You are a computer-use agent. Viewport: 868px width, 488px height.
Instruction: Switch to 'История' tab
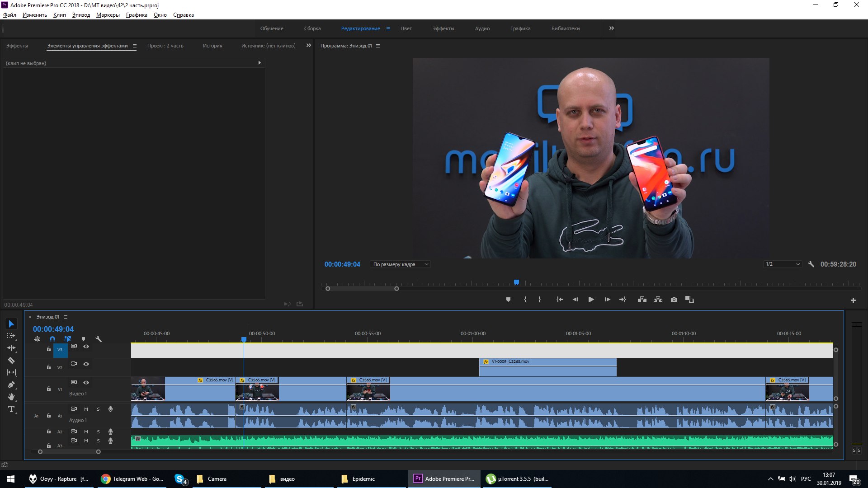(212, 46)
